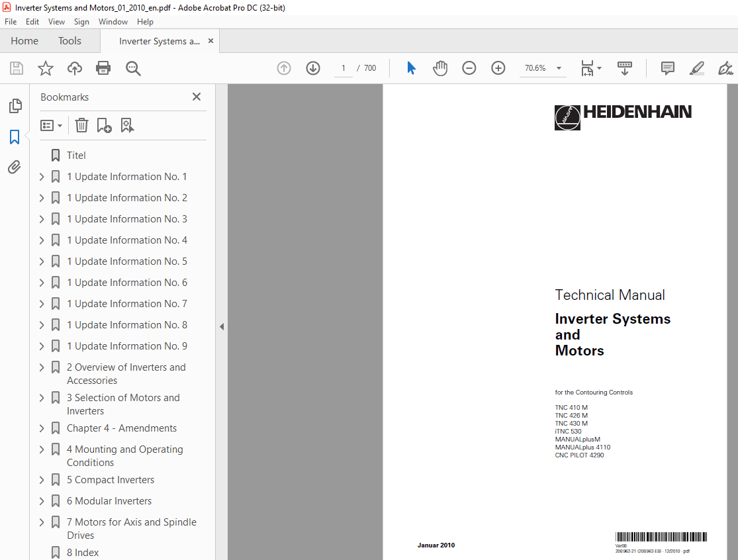Open the page thumbnails panel
Viewport: 738px width, 560px height.
15,106
